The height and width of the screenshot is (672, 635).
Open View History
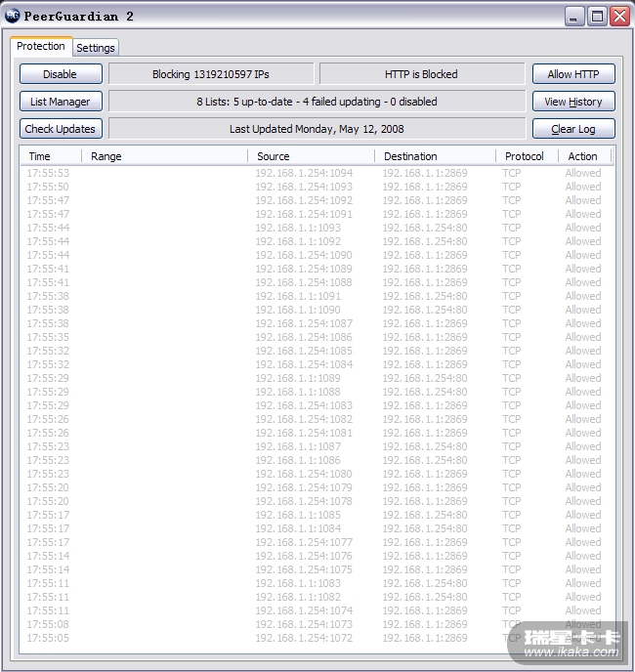coord(573,102)
